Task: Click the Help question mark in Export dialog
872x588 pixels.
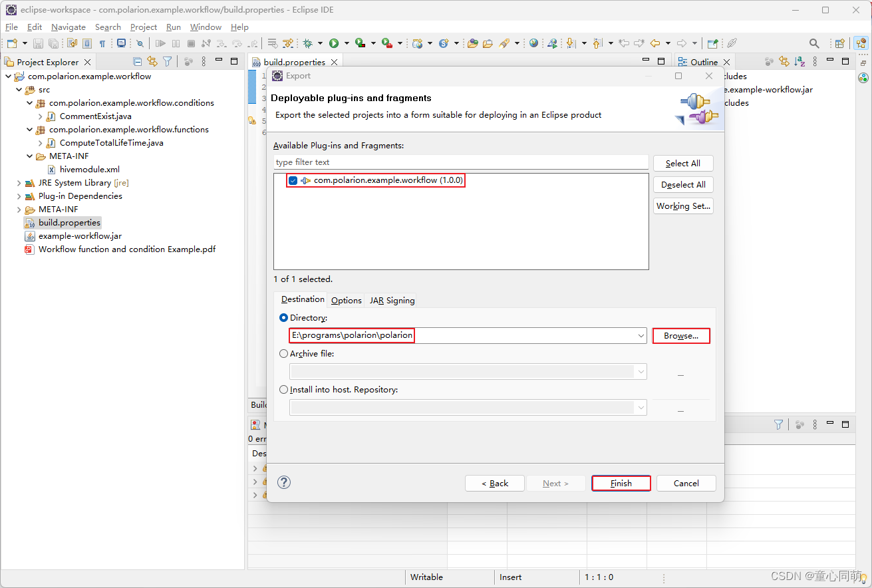Action: [284, 482]
